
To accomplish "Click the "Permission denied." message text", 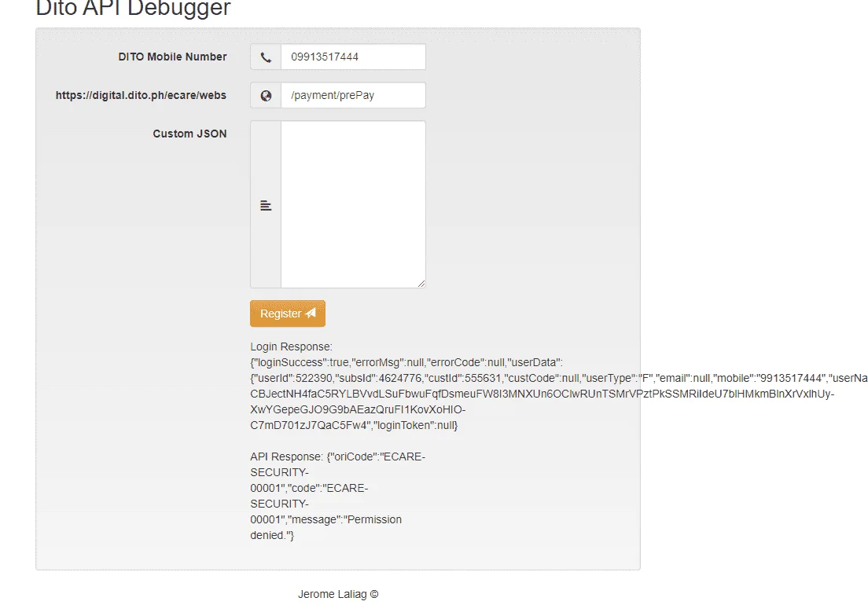I will (x=325, y=527).
